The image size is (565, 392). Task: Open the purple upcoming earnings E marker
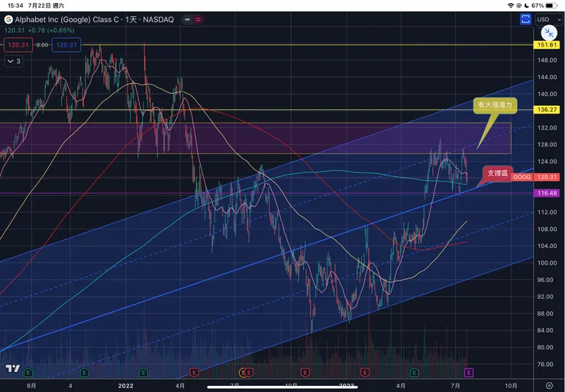pyautogui.click(x=469, y=372)
